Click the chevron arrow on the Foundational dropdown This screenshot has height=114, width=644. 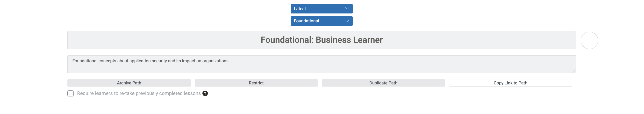point(347,21)
